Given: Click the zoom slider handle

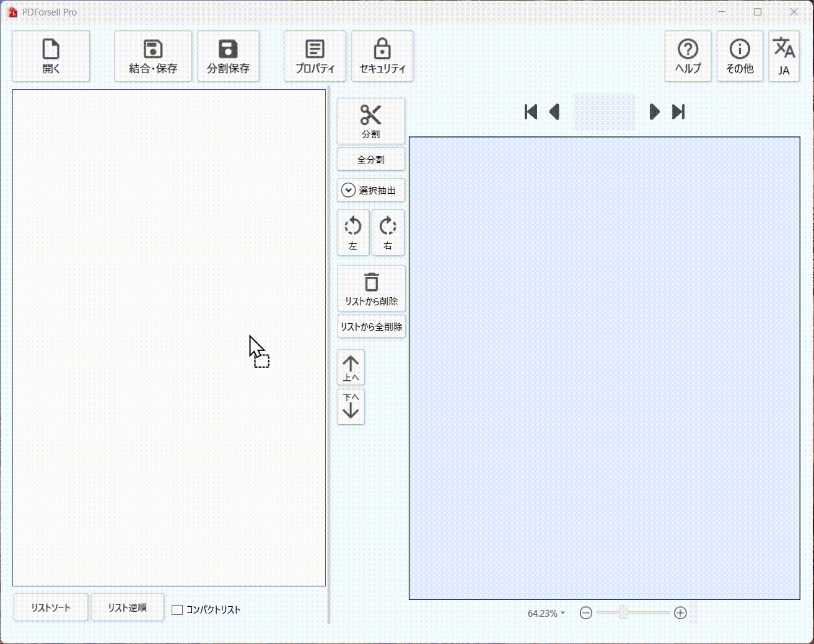Looking at the screenshot, I should pos(623,613).
